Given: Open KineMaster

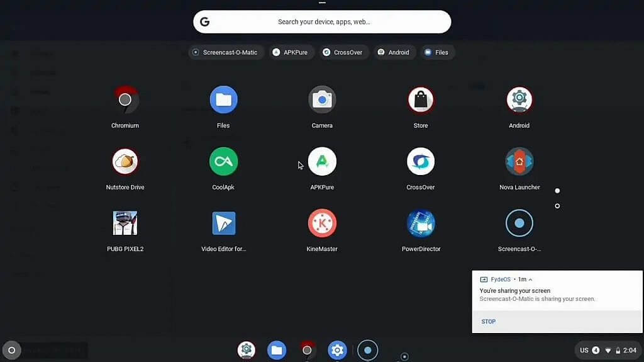Looking at the screenshot, I should [322, 223].
